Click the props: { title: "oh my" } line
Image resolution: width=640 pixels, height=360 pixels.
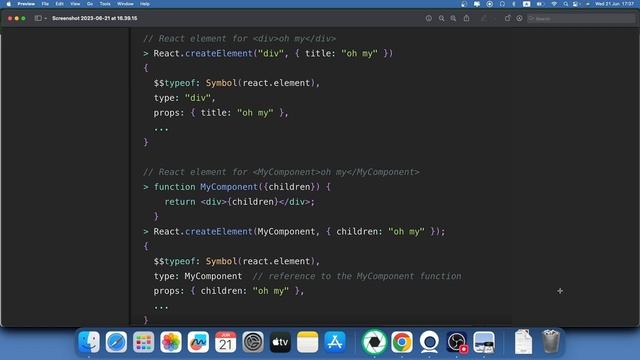pos(221,113)
